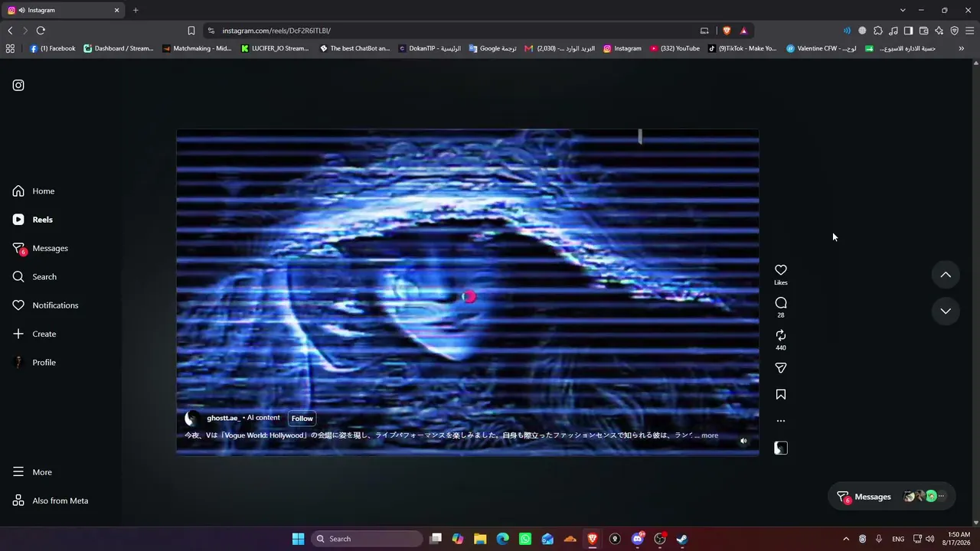The image size is (980, 551).
Task: Click the browser back arrow
Action: pyautogui.click(x=10, y=31)
